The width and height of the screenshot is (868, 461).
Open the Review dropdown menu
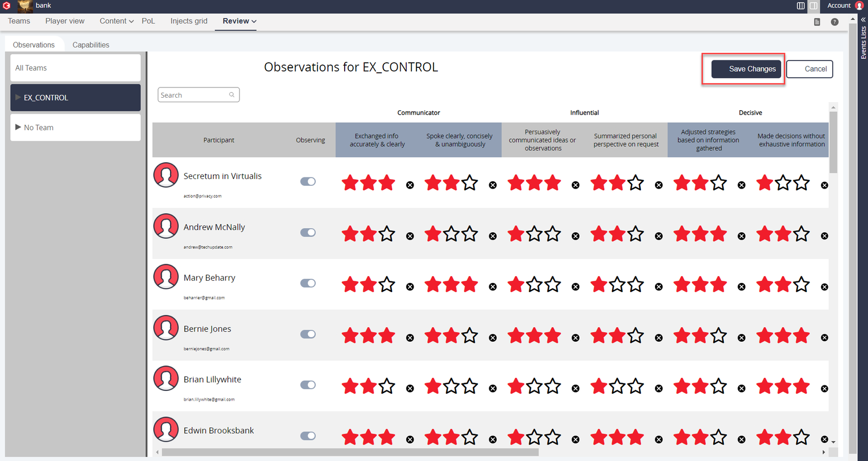click(239, 21)
